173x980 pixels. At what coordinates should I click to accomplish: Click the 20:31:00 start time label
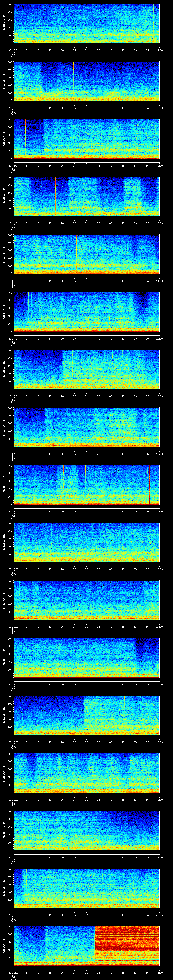(x=13, y=915)
